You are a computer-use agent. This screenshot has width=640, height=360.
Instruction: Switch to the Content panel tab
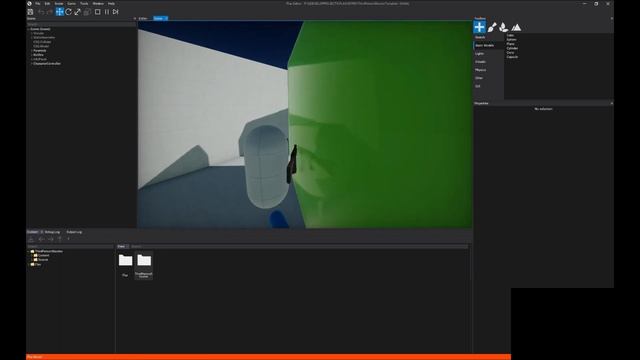[32, 232]
